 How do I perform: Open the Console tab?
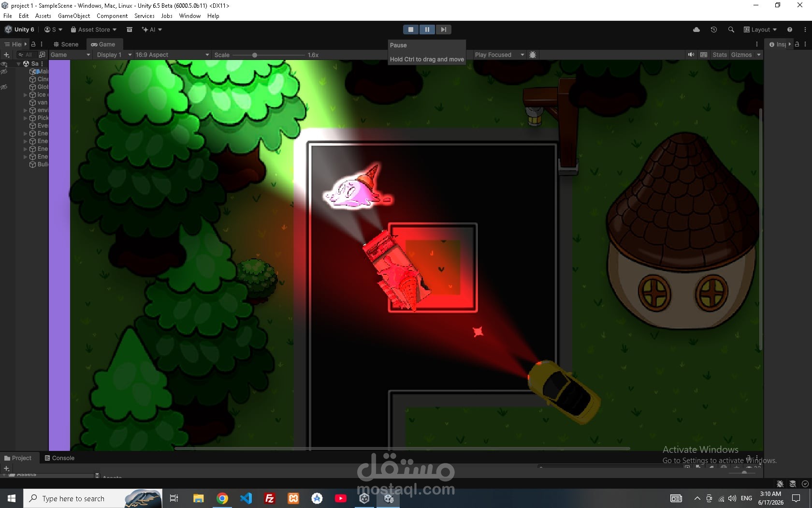[x=59, y=458]
